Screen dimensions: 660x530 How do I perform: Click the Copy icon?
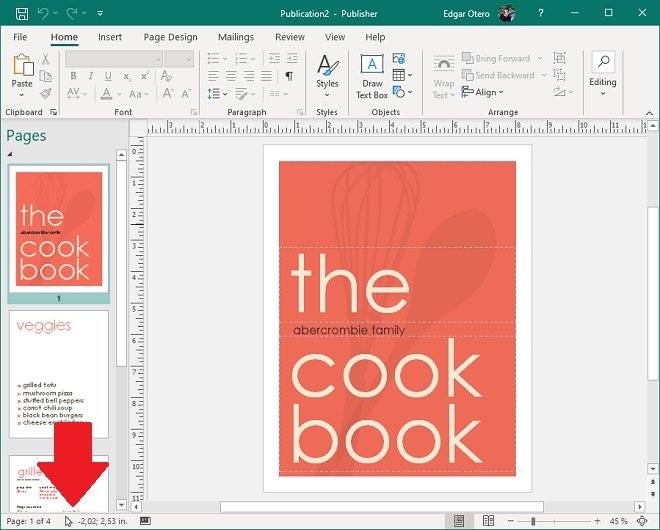45,76
